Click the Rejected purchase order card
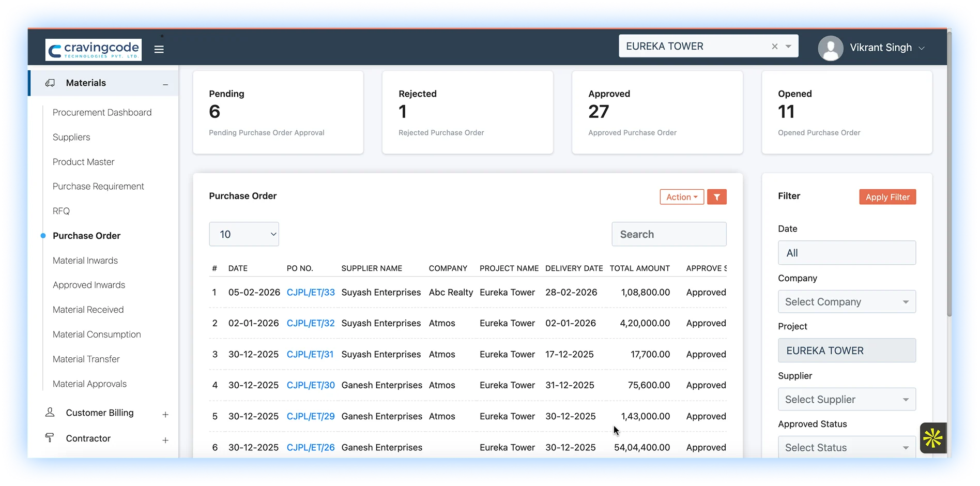This screenshot has height=486, width=980. (468, 112)
